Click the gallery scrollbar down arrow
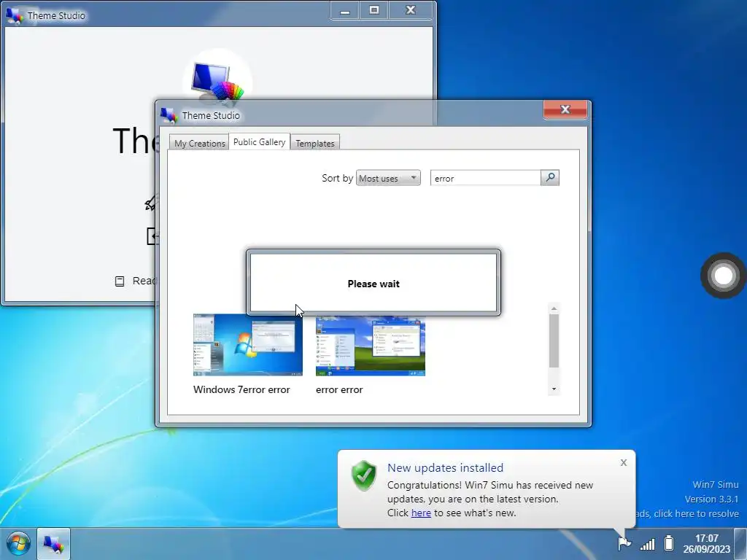The height and width of the screenshot is (560, 747). [554, 389]
